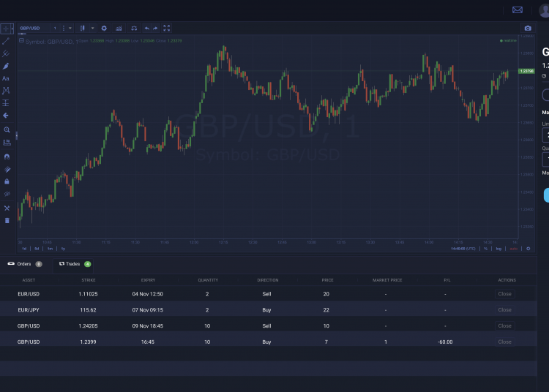Sort by ASSET column header
Image resolution: width=549 pixels, height=392 pixels.
tap(29, 280)
